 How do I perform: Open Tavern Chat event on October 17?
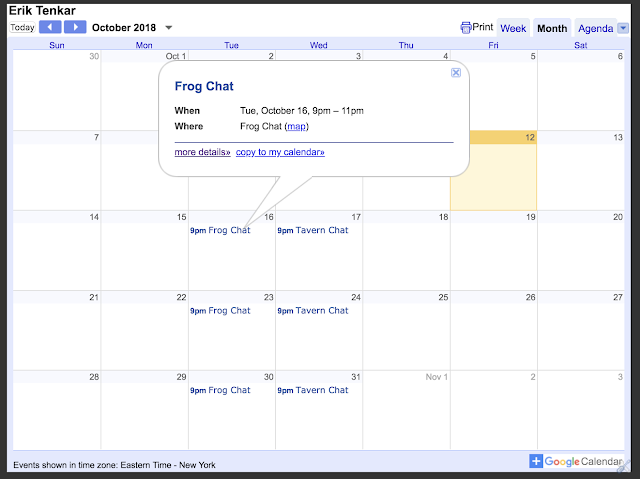[313, 230]
